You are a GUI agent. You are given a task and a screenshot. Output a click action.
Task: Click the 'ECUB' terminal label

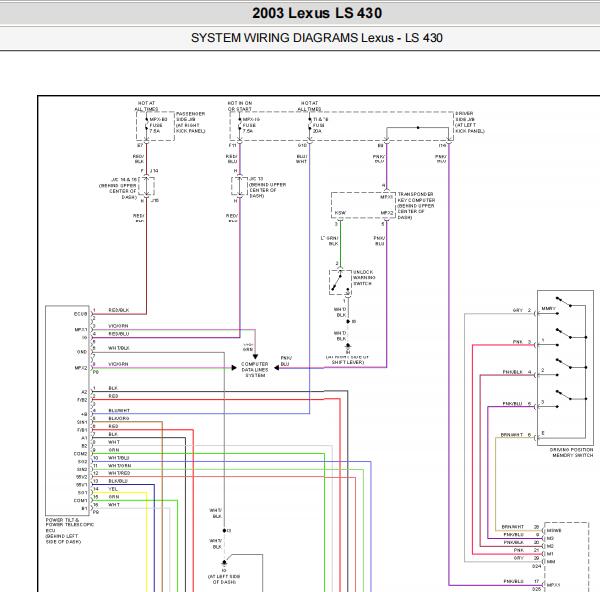pyautogui.click(x=80, y=314)
